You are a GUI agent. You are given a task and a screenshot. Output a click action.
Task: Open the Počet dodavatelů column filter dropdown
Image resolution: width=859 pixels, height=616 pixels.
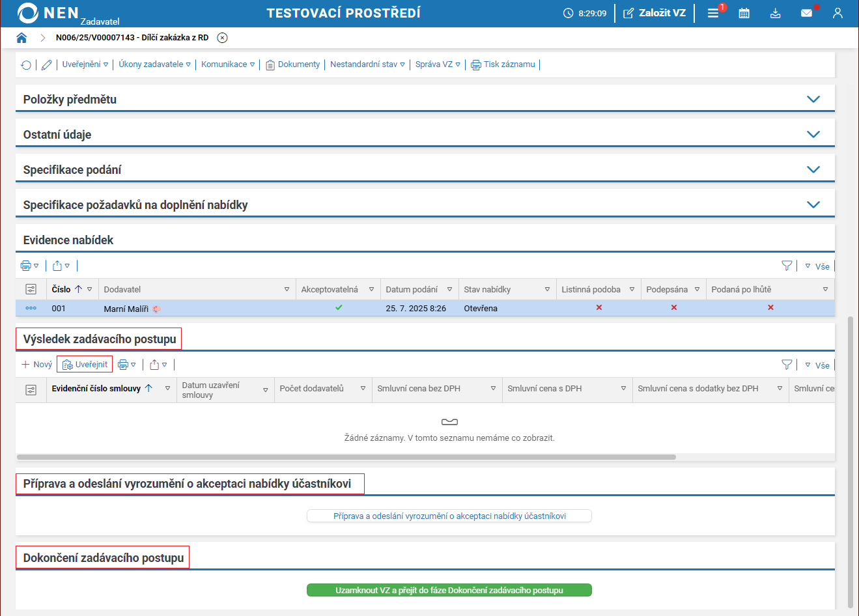coord(363,388)
